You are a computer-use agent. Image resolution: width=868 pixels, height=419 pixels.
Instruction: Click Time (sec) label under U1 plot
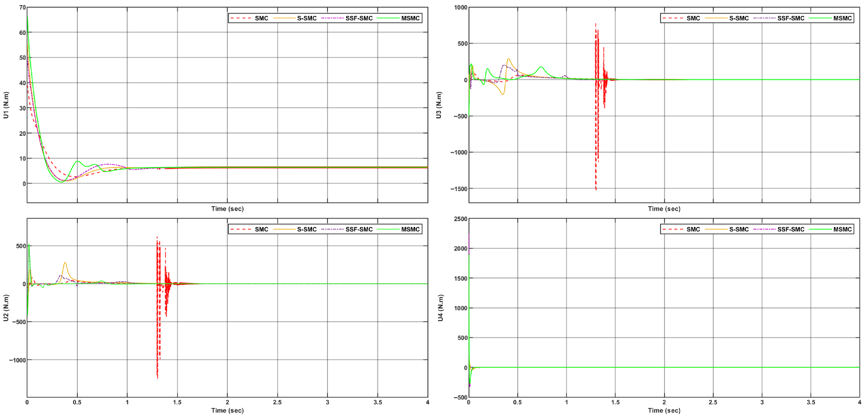227,209
